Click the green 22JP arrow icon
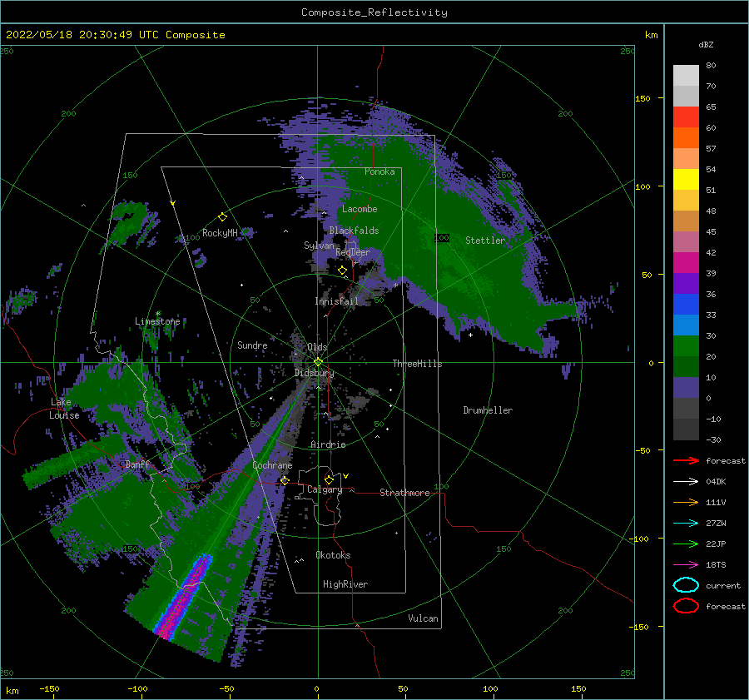 click(686, 544)
